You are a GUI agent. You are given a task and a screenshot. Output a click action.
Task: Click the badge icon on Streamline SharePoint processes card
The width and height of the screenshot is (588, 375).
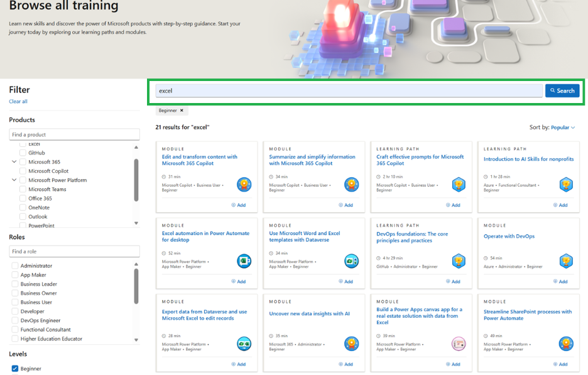[566, 344]
